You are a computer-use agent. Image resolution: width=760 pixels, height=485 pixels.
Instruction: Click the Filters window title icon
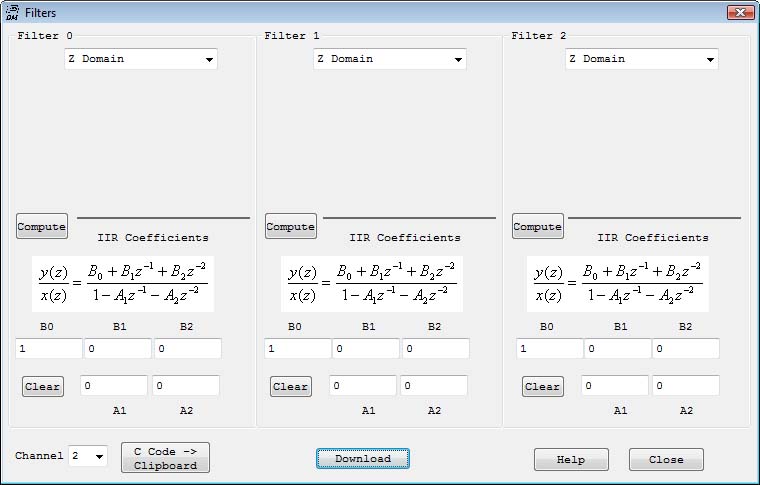12,13
